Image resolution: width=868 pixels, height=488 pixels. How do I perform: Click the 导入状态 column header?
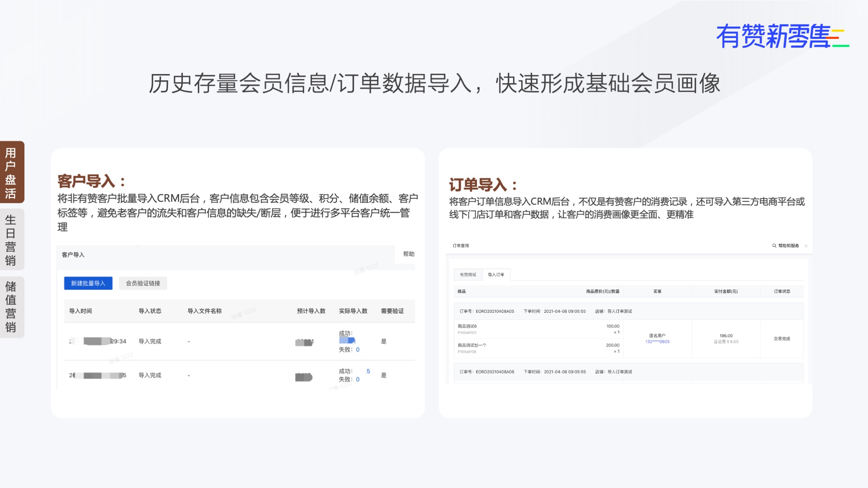coord(150,311)
